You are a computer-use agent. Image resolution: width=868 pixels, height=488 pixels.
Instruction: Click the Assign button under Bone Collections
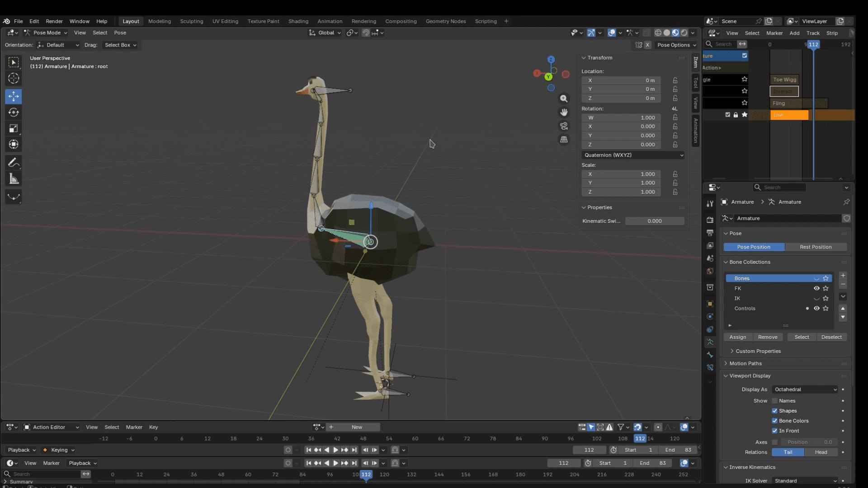[738, 337]
